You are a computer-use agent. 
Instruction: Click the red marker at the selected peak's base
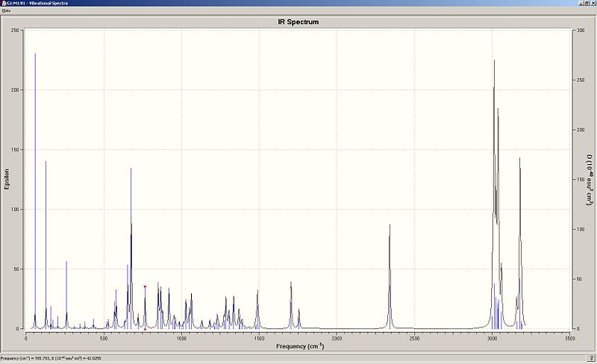[145, 330]
